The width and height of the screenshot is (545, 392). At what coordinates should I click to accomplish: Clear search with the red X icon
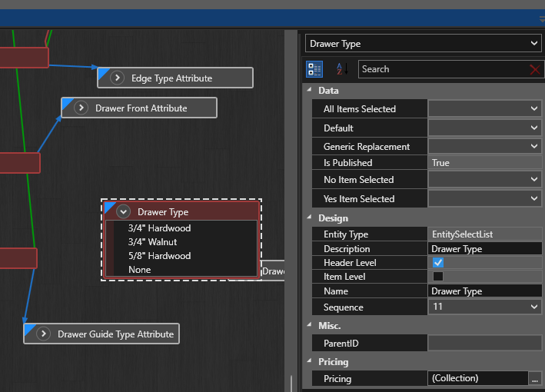tap(534, 70)
